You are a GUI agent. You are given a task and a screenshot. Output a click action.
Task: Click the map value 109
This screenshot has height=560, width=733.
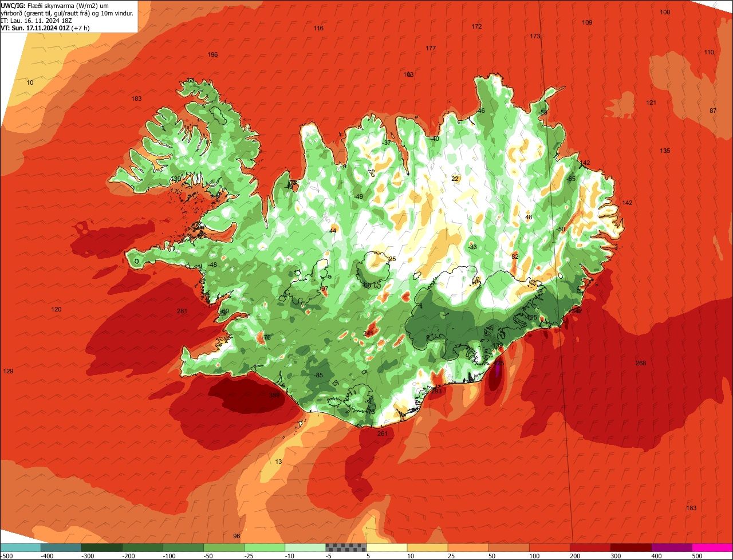point(587,23)
